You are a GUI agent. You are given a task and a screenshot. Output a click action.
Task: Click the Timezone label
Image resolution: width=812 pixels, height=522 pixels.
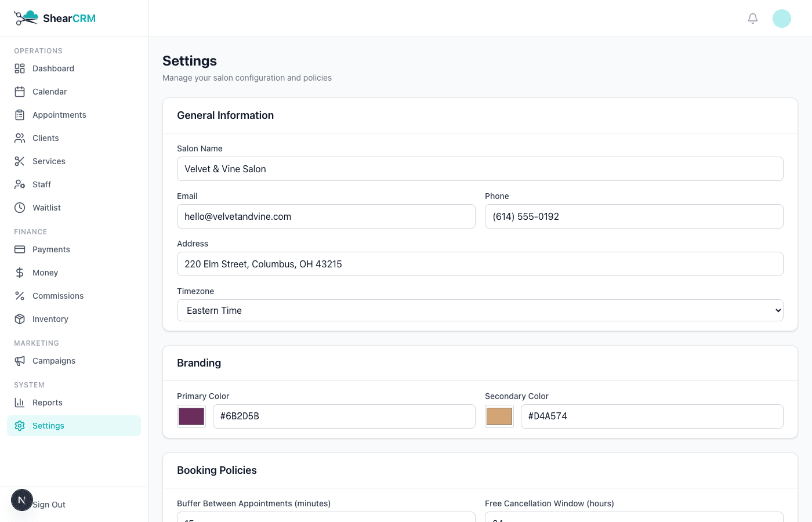point(195,291)
